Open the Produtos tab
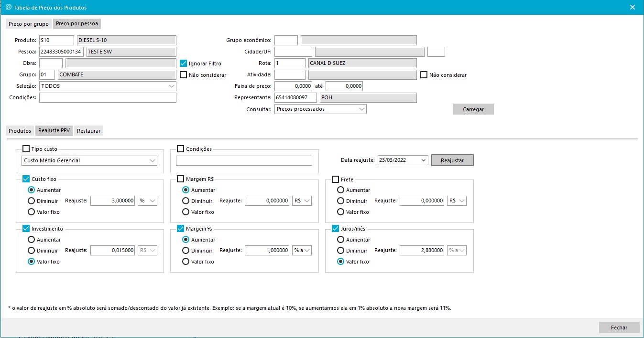This screenshot has width=644, height=338. tap(20, 131)
